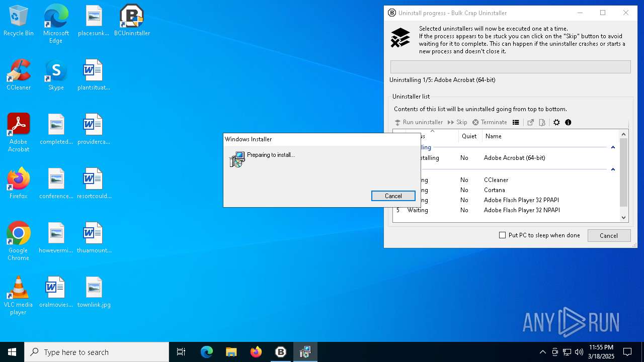
Task: Click the uninstaller list scroll up arrow
Action: pos(624,134)
